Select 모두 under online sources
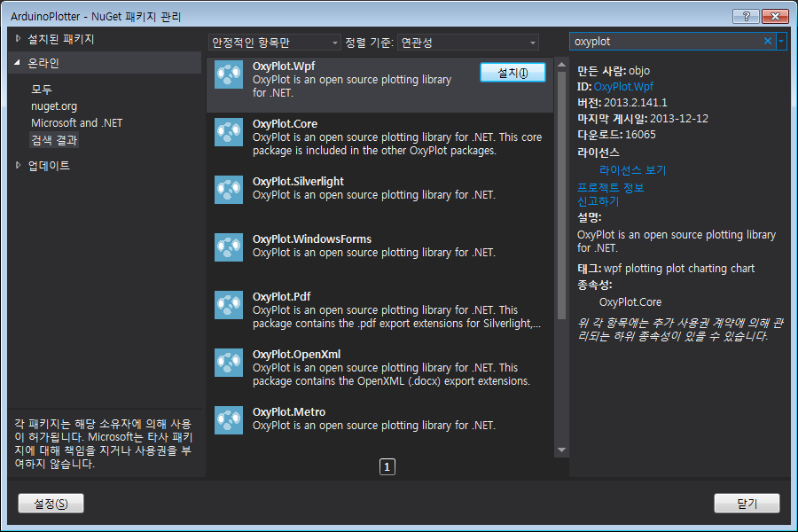This screenshot has width=798, height=532. click(x=42, y=90)
